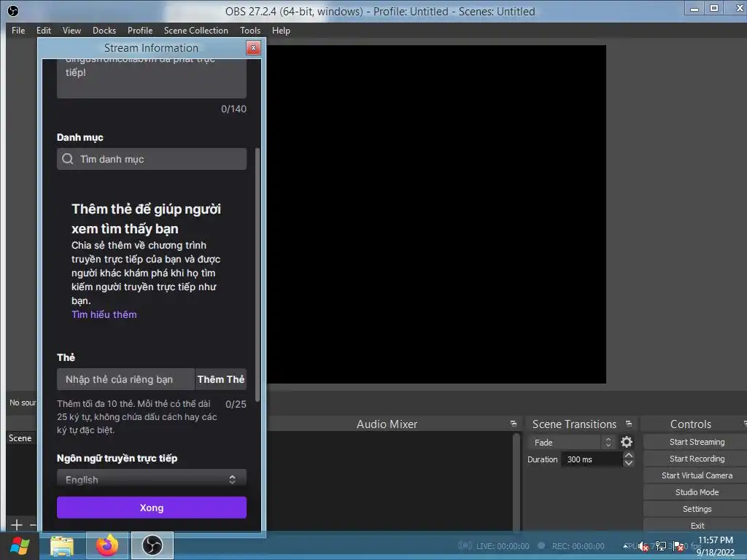The image size is (747, 560).
Task: Click Start Recording
Action: [697, 459]
